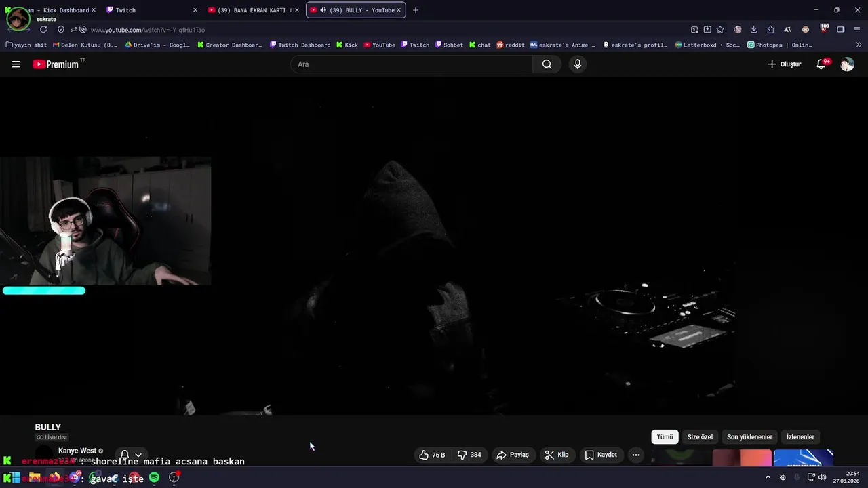868x488 pixels.
Task: Open the volume speaker tray icon
Action: point(823,477)
